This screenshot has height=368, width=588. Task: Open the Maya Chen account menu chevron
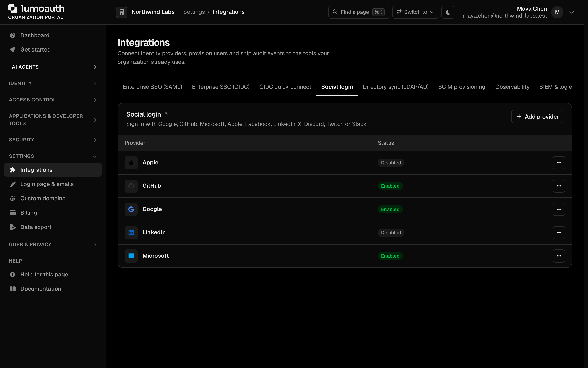[571, 12]
